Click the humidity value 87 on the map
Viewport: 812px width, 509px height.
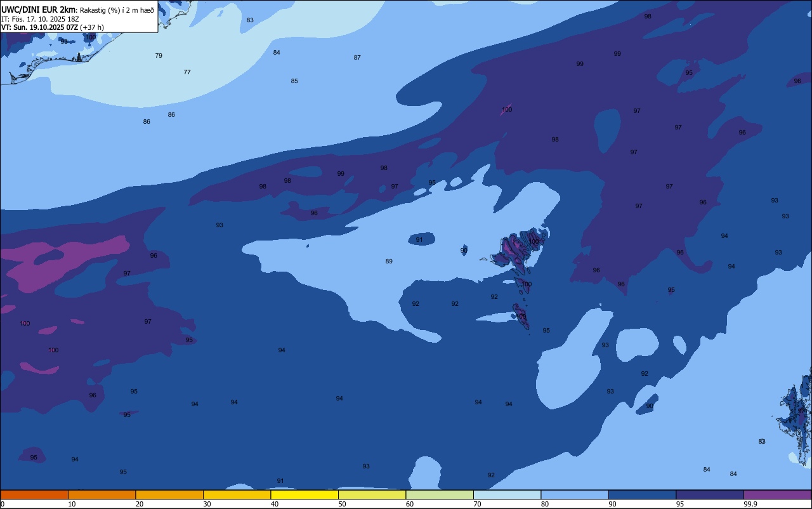click(x=357, y=58)
